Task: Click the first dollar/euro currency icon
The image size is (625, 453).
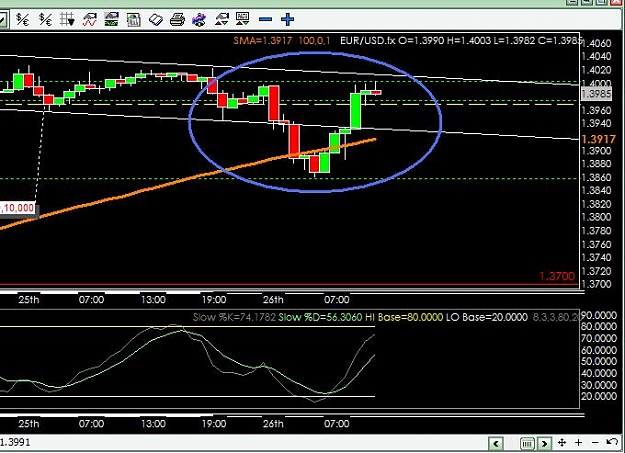Action: [x=23, y=19]
